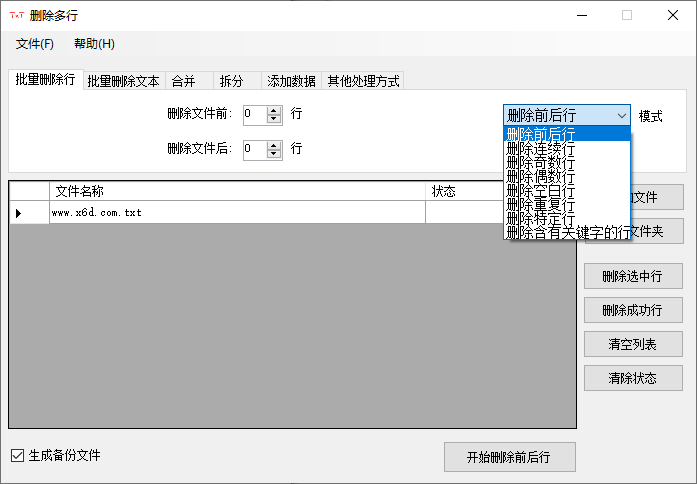Click the 删除文件前 number input field

[254, 114]
